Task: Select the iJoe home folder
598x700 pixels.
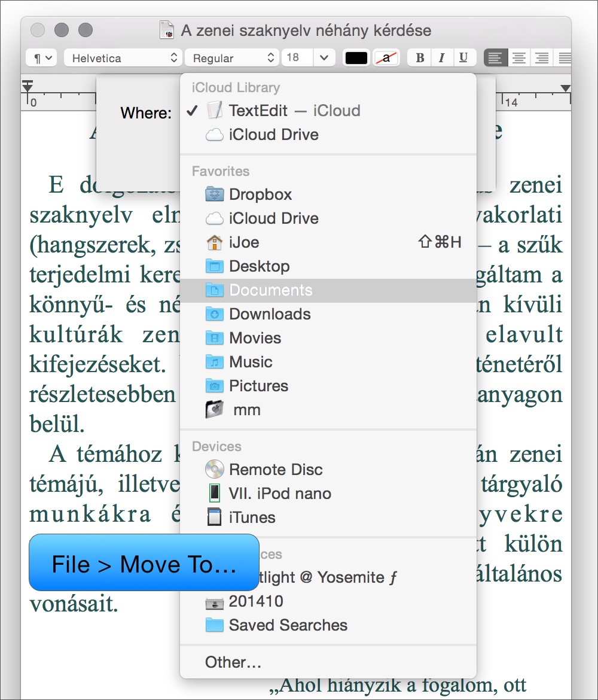Action: pyautogui.click(x=328, y=242)
